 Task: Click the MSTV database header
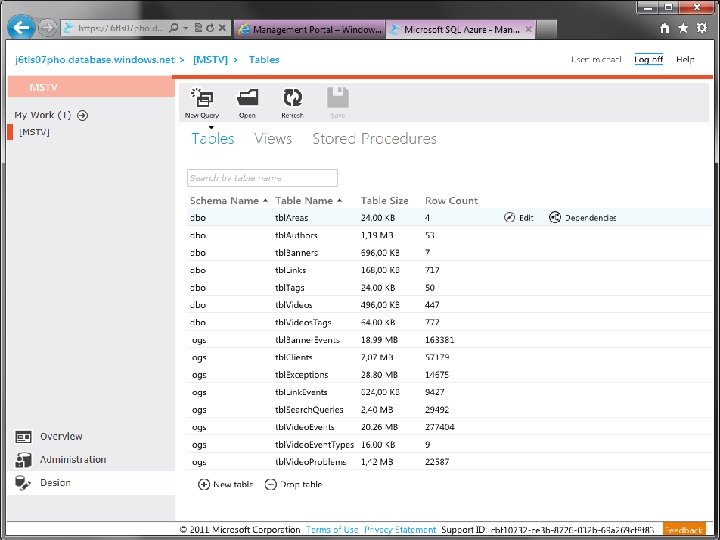[x=91, y=87]
